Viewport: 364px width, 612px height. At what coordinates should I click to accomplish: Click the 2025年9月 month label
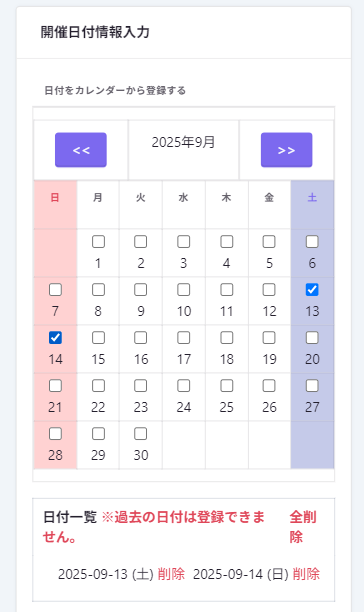(x=183, y=142)
